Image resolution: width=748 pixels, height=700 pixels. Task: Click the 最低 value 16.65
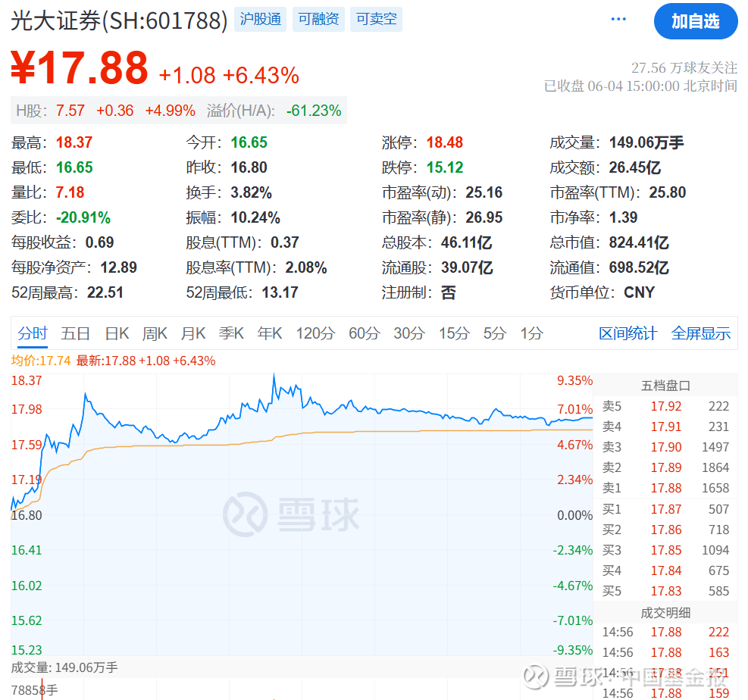(x=74, y=167)
